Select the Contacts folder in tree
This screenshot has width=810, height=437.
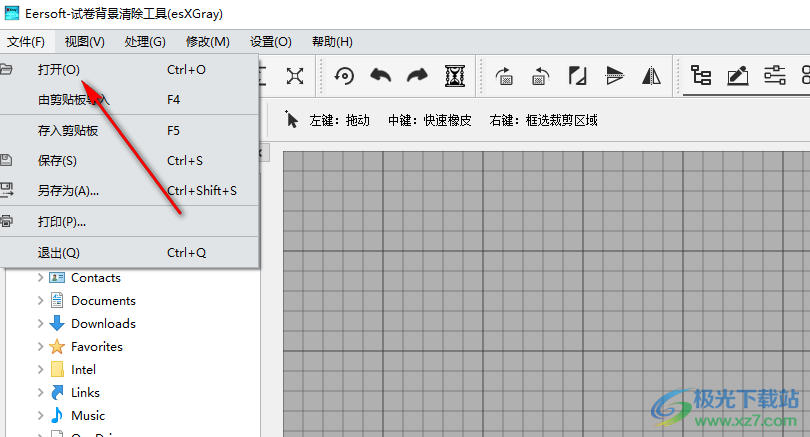[x=96, y=278]
